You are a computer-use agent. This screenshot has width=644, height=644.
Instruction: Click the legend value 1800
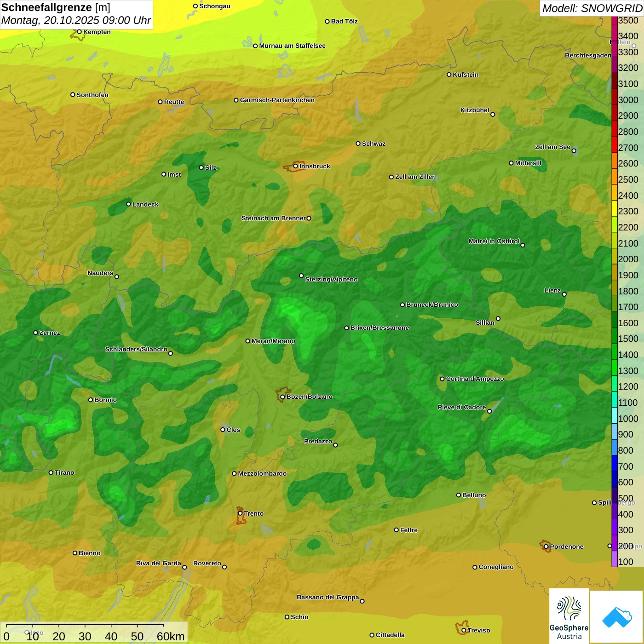[x=628, y=291]
